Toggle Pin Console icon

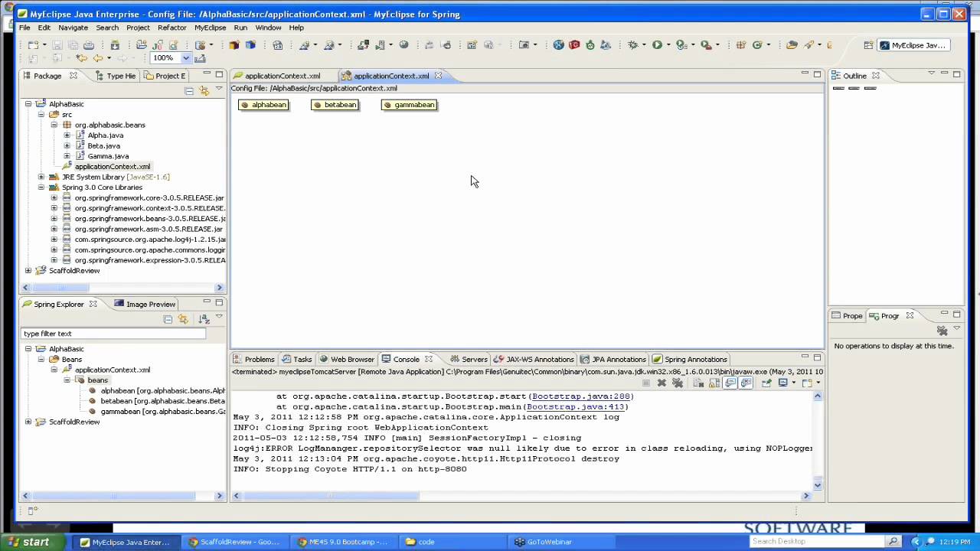[766, 383]
